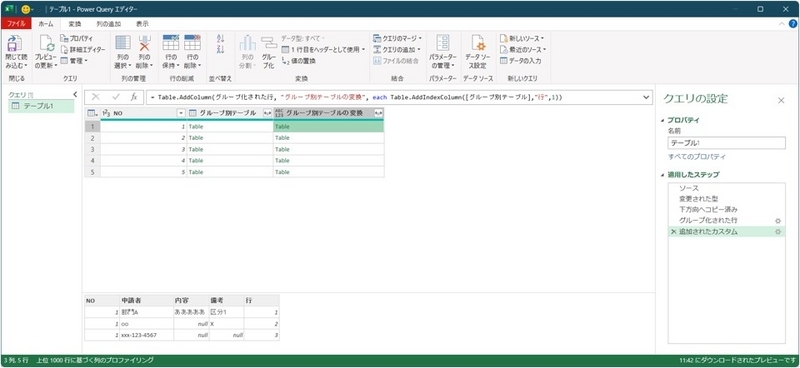The width and height of the screenshot is (800, 368).
Task: Collapse the ribbon with the chevron
Action: (x=782, y=24)
